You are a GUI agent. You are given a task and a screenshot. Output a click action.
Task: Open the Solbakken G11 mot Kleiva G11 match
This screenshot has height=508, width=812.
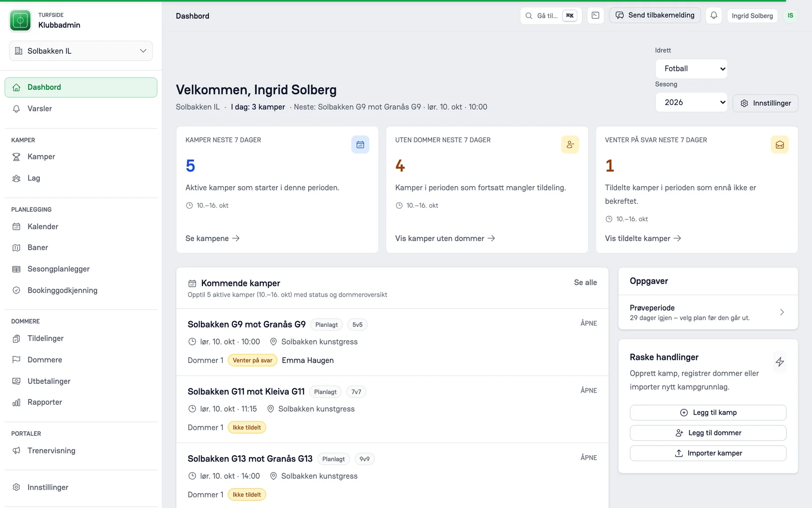click(246, 391)
